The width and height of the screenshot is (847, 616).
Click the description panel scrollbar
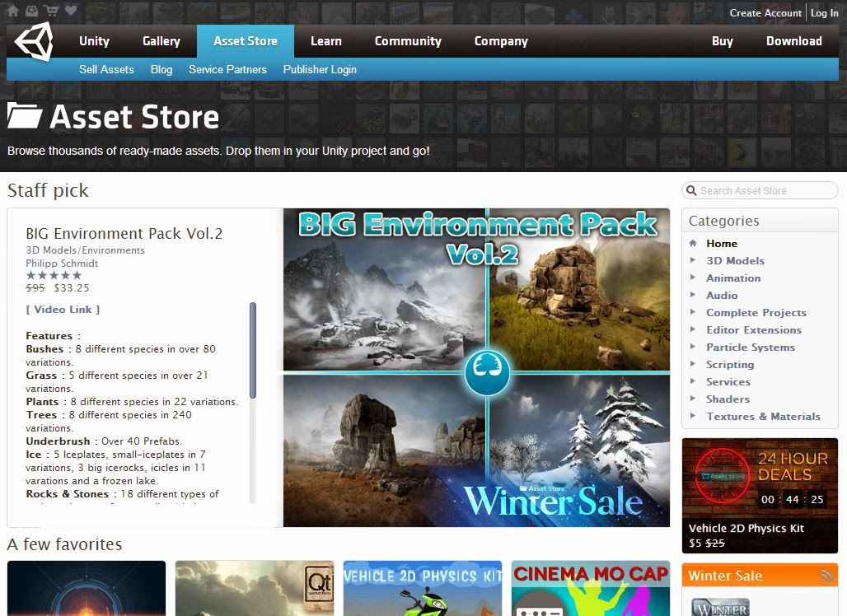(253, 351)
